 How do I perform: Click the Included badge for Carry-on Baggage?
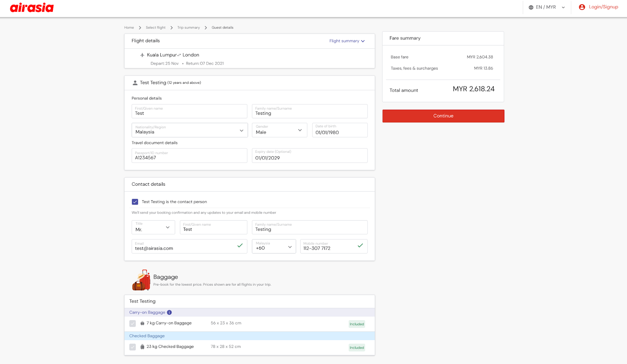coord(357,324)
